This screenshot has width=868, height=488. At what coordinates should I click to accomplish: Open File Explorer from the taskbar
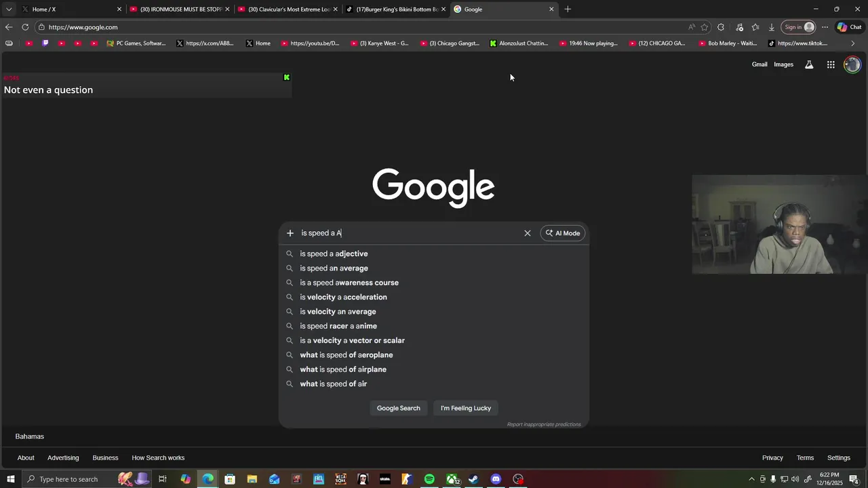(252, 479)
